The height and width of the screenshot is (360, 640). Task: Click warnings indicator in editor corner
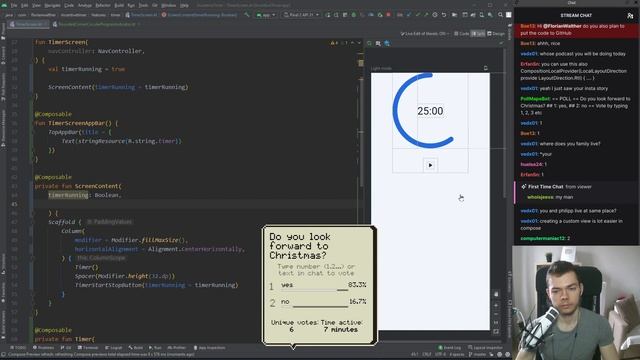click(x=339, y=43)
